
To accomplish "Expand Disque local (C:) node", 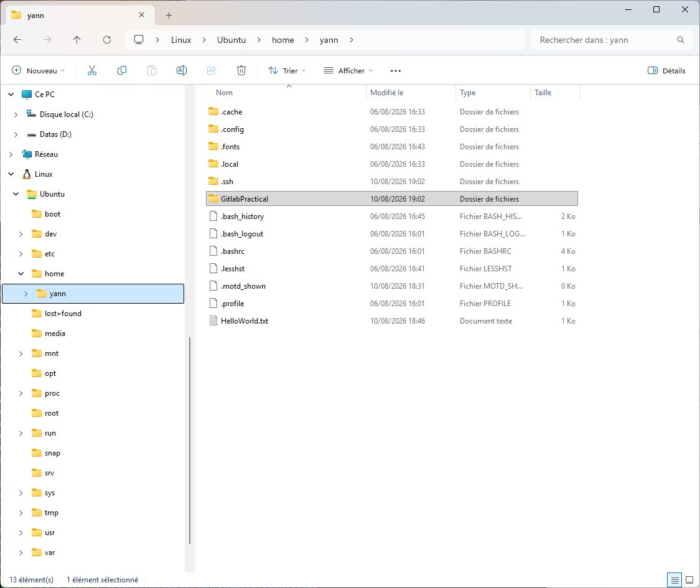I will click(16, 114).
